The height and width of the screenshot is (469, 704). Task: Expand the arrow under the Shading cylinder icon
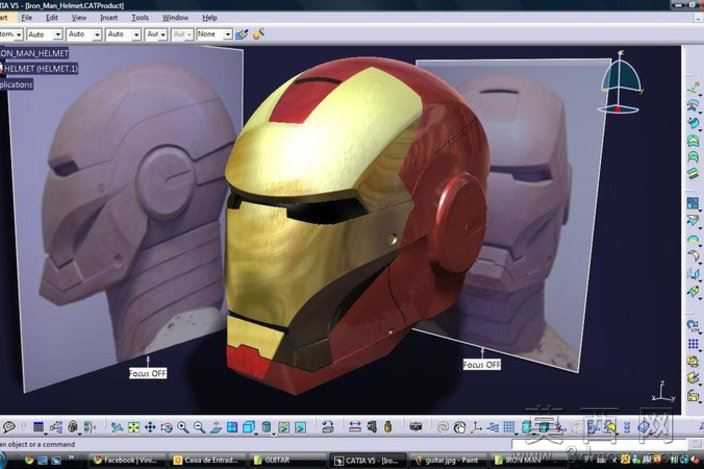(x=274, y=434)
